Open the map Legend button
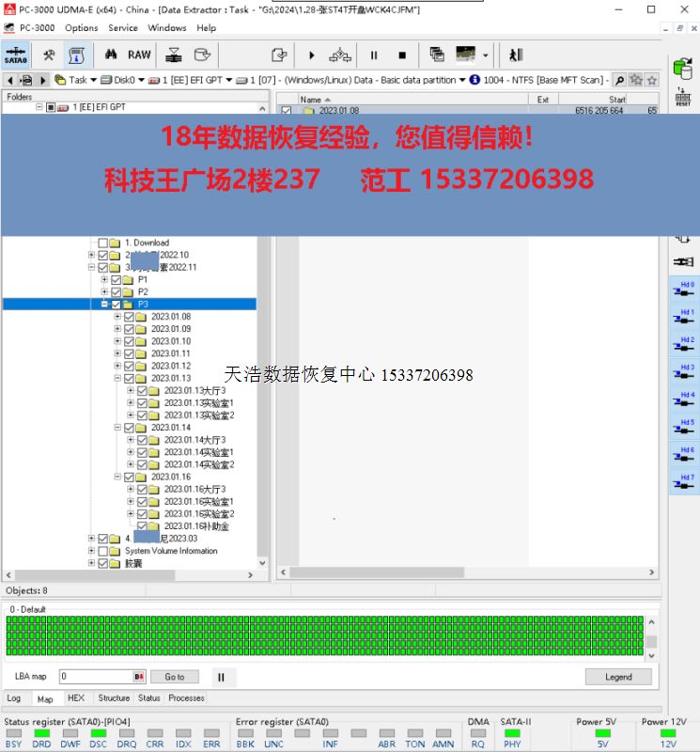 (x=617, y=677)
